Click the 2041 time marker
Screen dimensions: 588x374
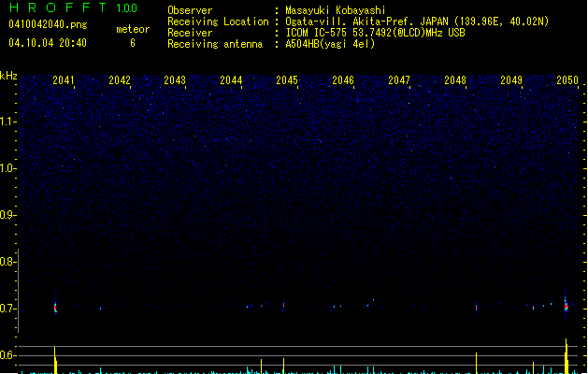(63, 80)
